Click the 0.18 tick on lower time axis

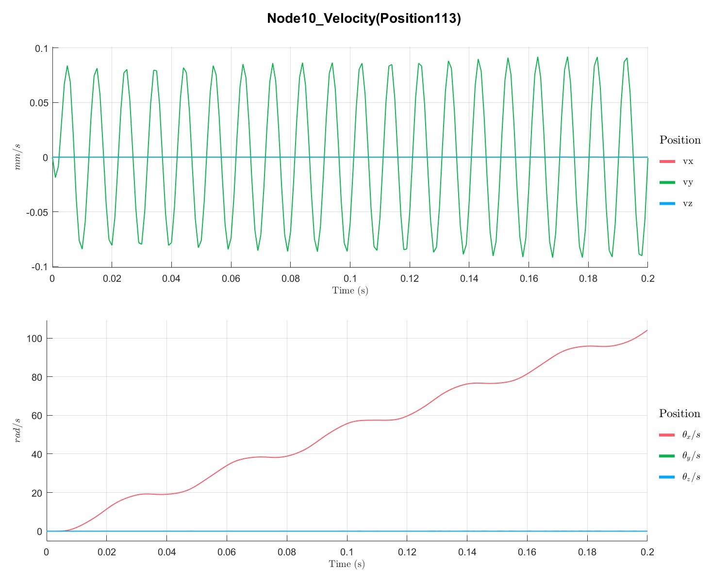pyautogui.click(x=587, y=552)
